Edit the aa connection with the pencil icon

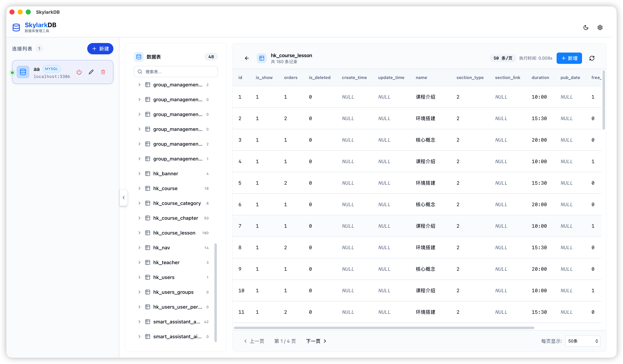pos(91,72)
